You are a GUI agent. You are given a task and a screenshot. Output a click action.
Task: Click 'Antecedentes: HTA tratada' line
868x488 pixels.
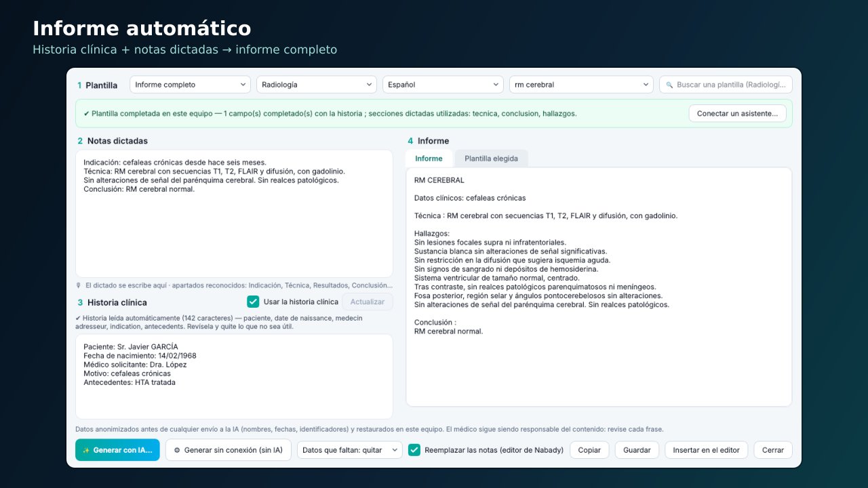(130, 382)
